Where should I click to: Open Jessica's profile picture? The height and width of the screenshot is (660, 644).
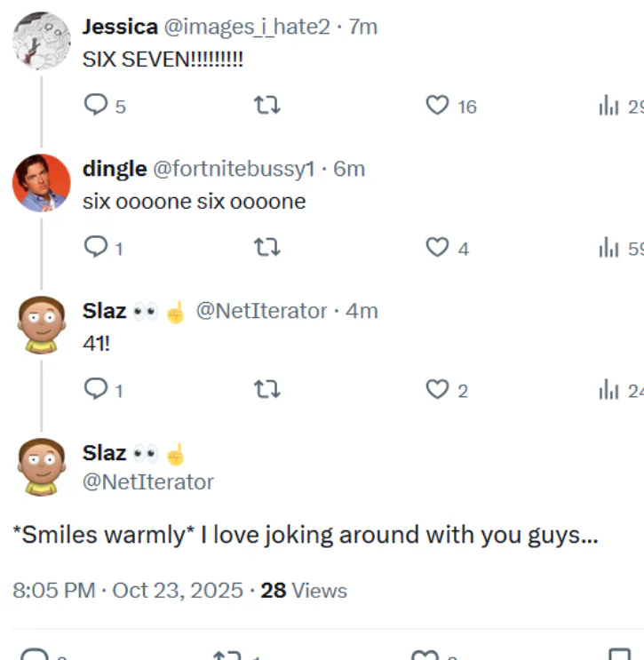[x=42, y=41]
